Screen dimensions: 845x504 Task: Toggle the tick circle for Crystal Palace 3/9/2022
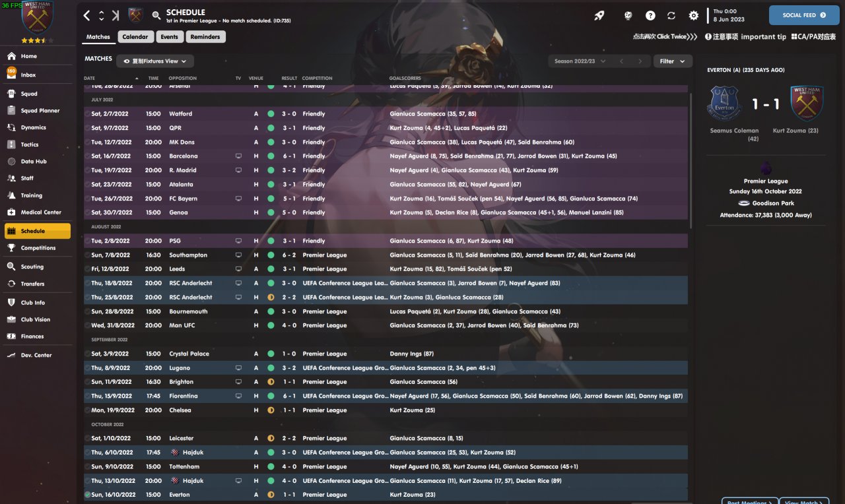point(87,354)
